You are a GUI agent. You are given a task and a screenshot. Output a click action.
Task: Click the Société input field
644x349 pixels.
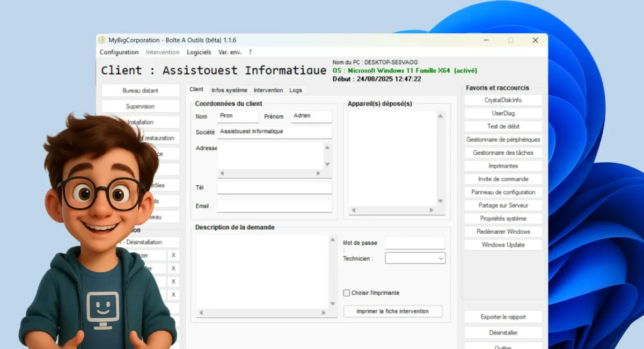point(275,132)
